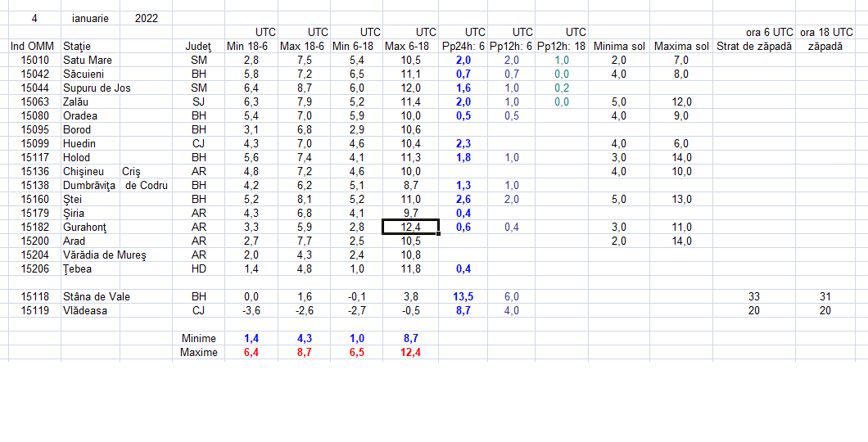Click the Zalău station name
The image size is (868, 442).
[x=76, y=101]
